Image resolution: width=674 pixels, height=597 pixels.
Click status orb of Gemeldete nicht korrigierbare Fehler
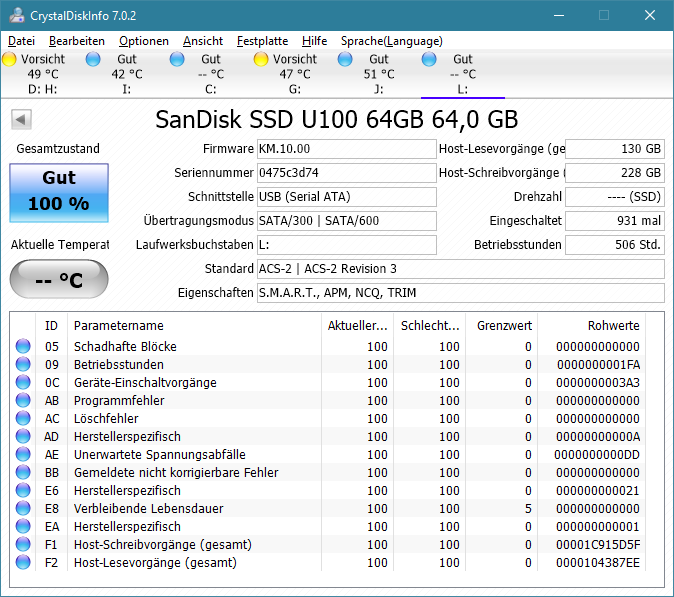tap(23, 472)
